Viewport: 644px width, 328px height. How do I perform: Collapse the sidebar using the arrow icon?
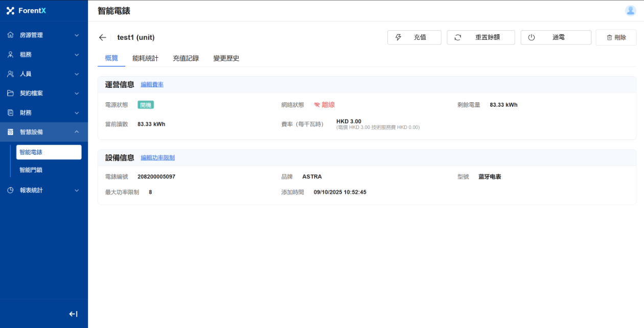tap(73, 314)
